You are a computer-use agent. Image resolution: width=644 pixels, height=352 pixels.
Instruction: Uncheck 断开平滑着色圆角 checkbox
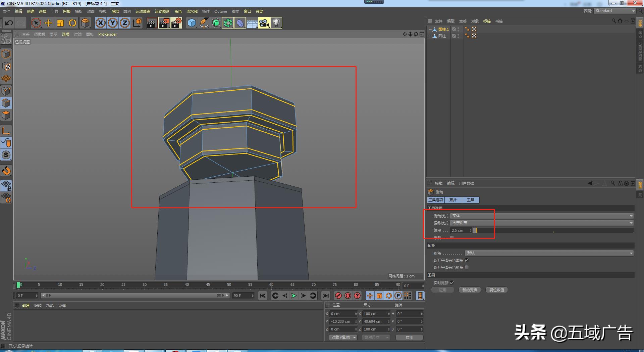467,260
